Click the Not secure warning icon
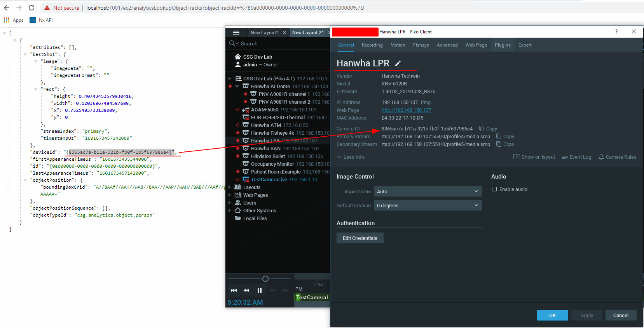 [47, 8]
